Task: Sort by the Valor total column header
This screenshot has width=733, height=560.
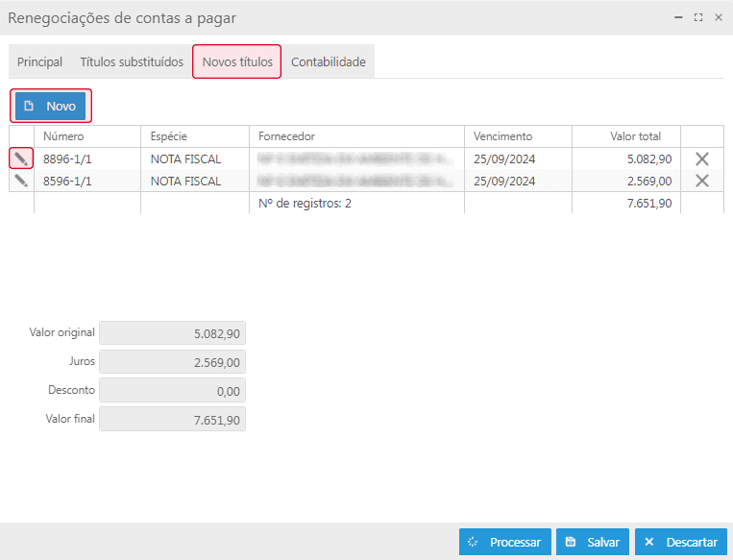Action: coord(635,136)
